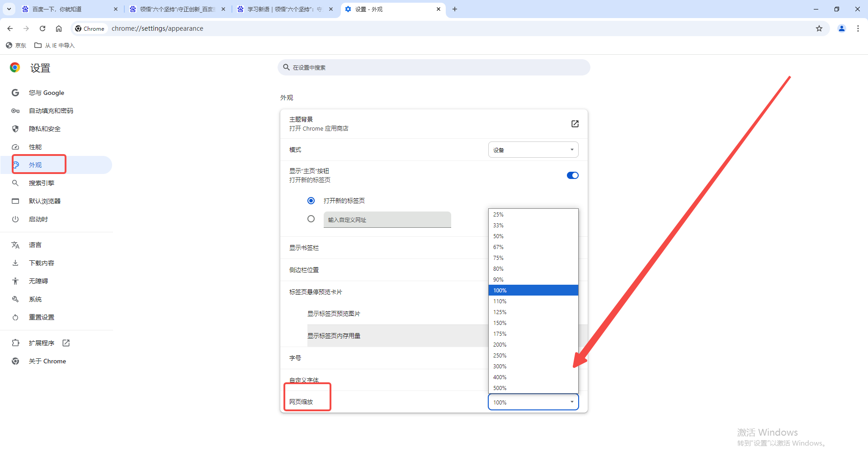Switch to 领悟"六个坚持":守正创新 tab
The width and height of the screenshot is (868, 470).
[x=177, y=9]
